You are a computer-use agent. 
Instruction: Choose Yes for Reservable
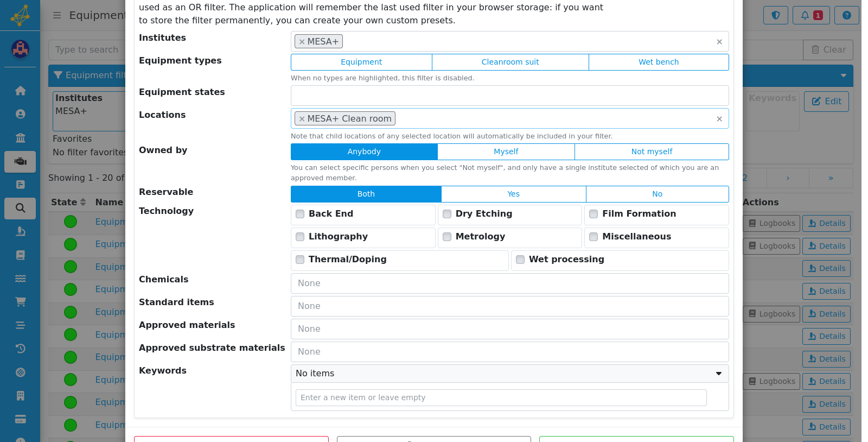(513, 194)
